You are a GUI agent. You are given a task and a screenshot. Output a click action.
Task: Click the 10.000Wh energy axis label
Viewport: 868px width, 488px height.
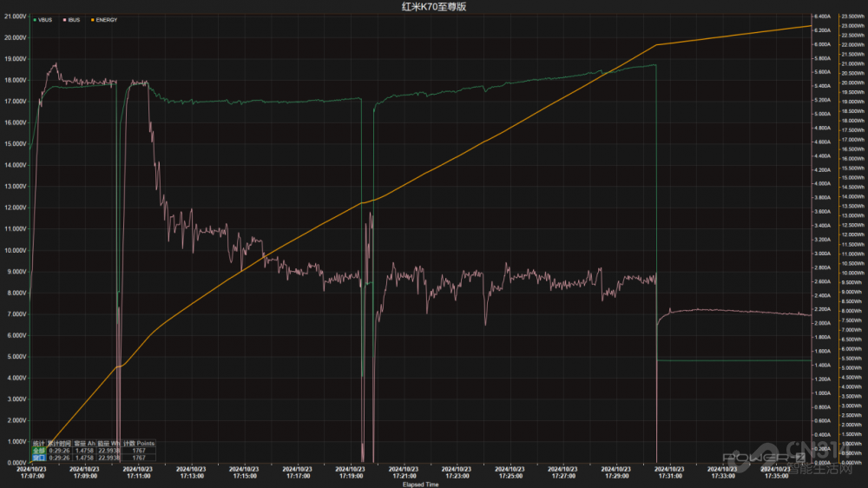click(x=853, y=273)
